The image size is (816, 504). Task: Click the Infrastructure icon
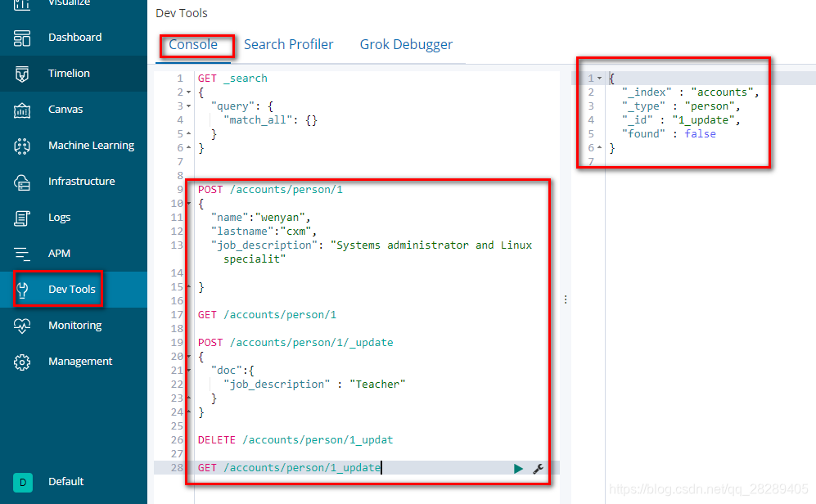(22, 182)
